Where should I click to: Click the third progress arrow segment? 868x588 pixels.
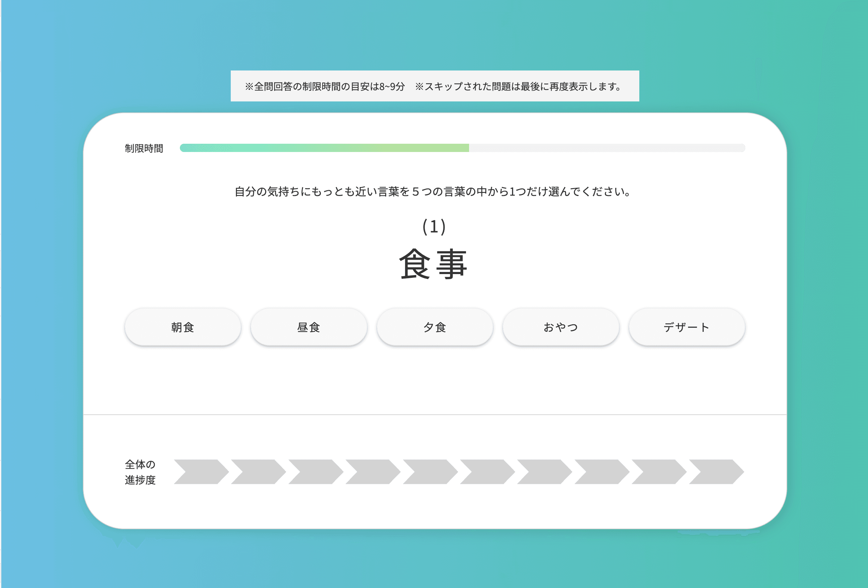coord(315,472)
